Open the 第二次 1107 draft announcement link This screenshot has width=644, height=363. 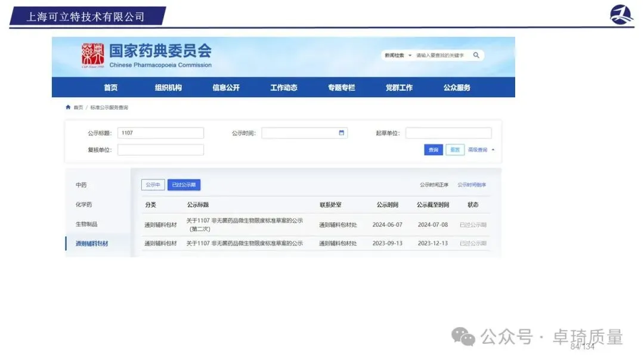pos(244,224)
